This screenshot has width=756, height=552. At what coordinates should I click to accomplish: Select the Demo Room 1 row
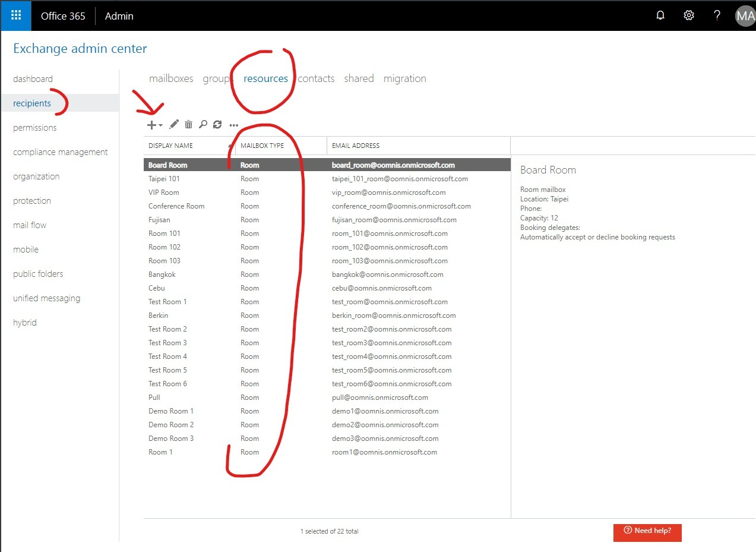point(327,411)
